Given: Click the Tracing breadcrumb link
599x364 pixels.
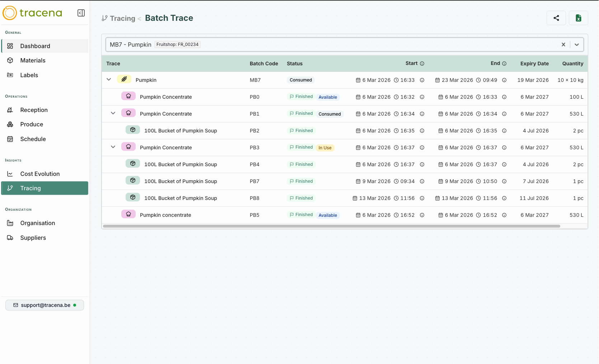Looking at the screenshot, I should [118, 18].
